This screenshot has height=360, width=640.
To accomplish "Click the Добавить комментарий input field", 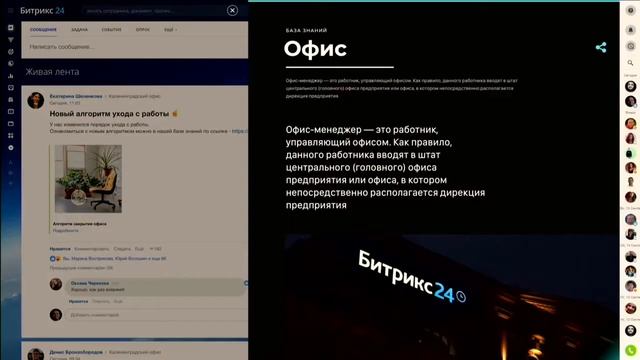I will point(157,315).
